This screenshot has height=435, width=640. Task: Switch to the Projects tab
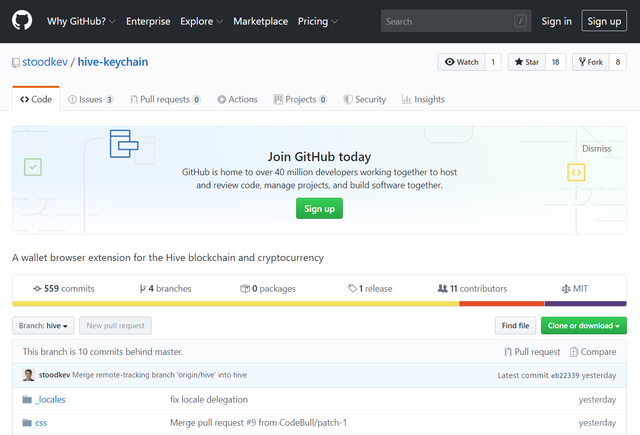pos(300,99)
